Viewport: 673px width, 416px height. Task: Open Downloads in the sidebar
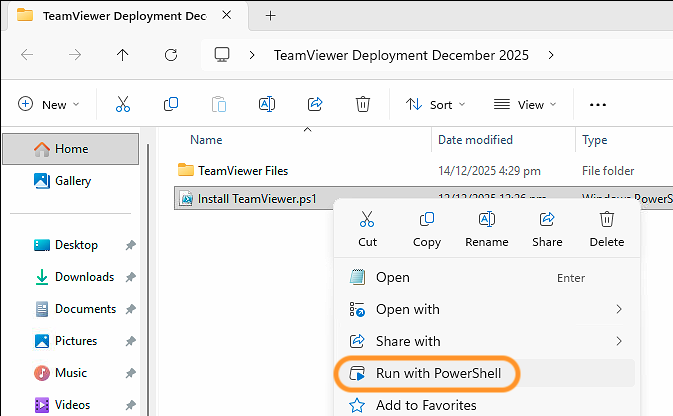84,277
